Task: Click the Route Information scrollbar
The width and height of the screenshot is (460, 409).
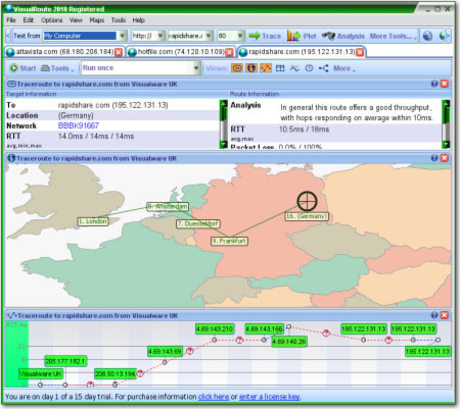Action: click(x=446, y=124)
